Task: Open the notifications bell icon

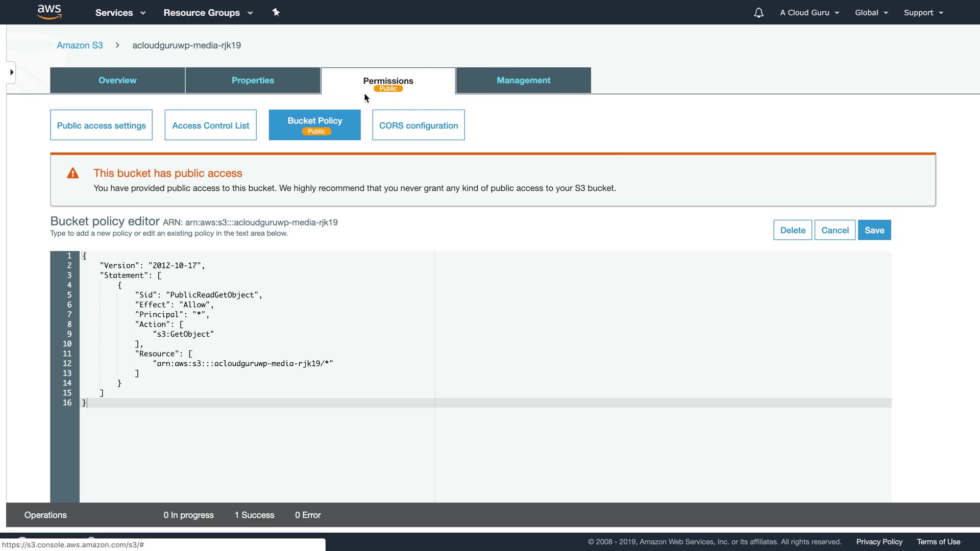Action: point(758,13)
